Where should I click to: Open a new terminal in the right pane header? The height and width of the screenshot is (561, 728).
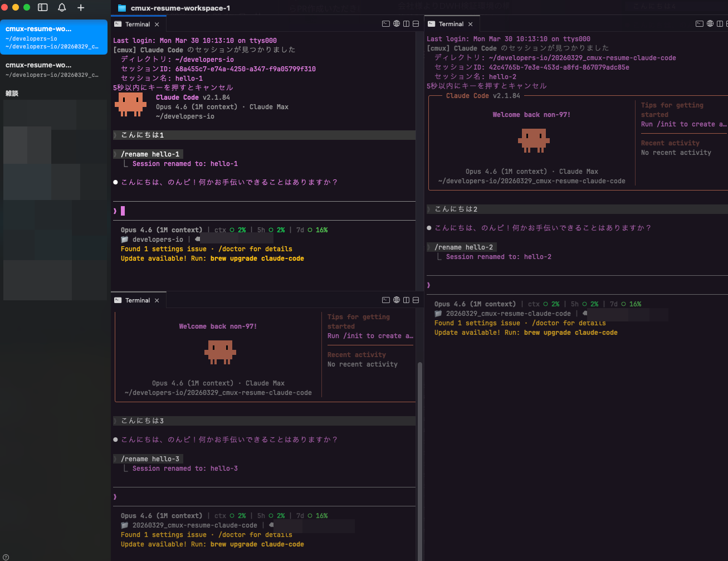699,23
